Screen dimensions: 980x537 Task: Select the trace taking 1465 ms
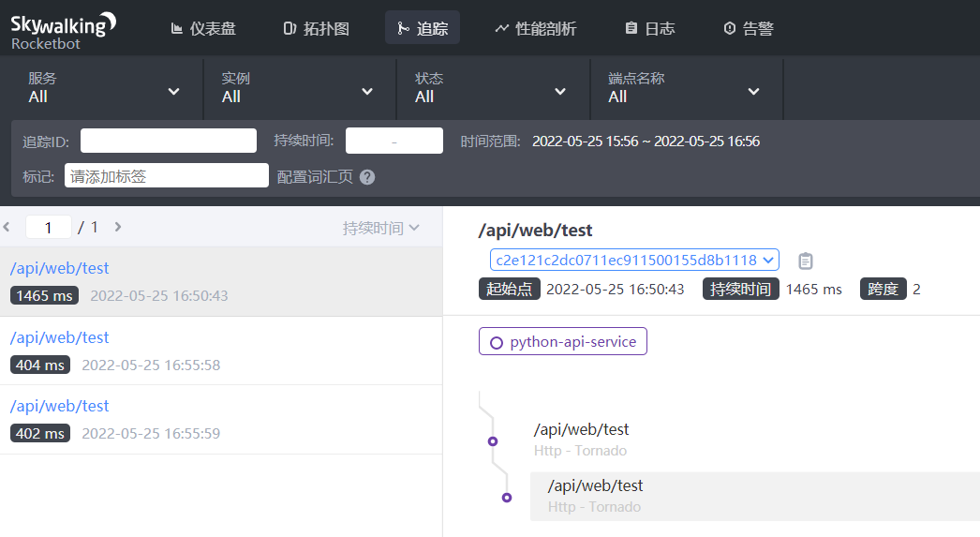click(221, 282)
